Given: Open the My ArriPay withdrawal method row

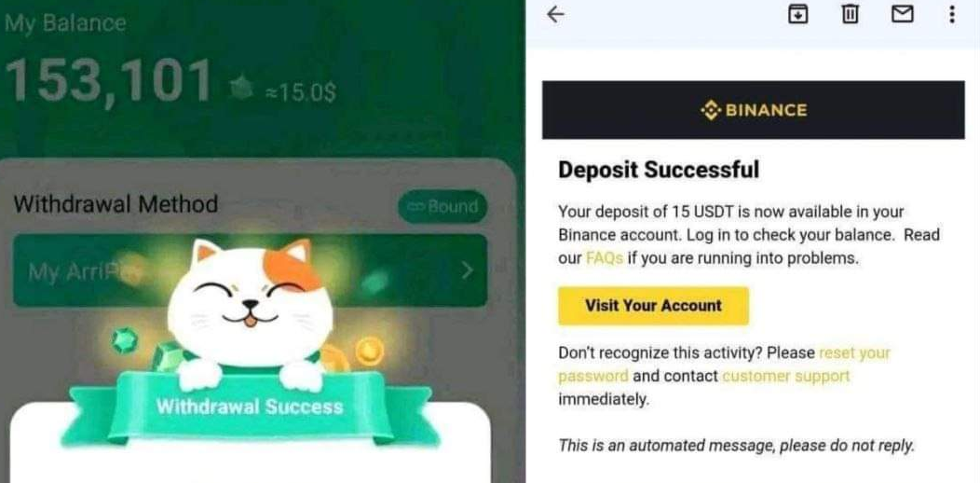Looking at the screenshot, I should click(x=250, y=270).
